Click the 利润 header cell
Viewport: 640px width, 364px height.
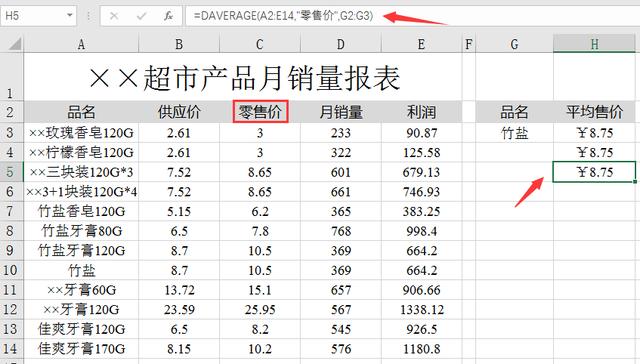tap(421, 112)
